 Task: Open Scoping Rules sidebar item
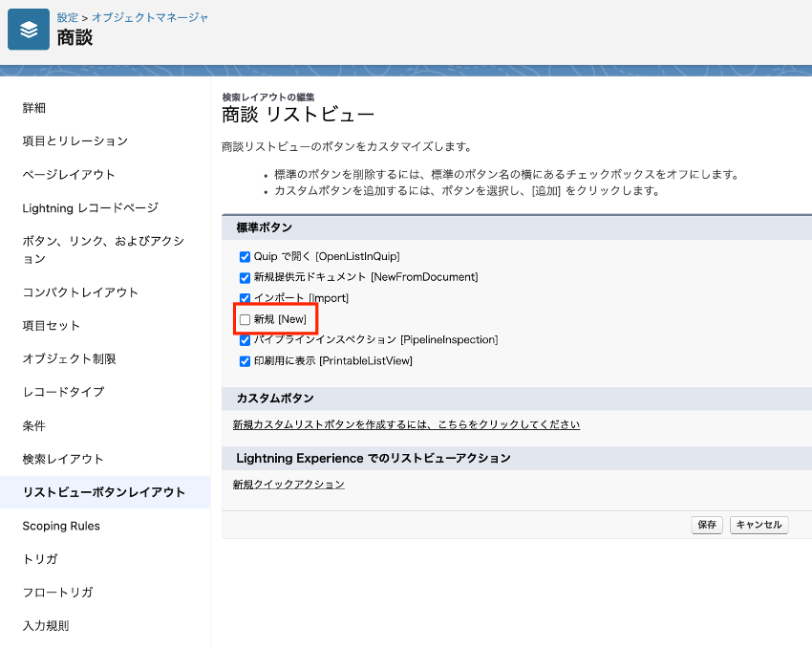point(61,526)
